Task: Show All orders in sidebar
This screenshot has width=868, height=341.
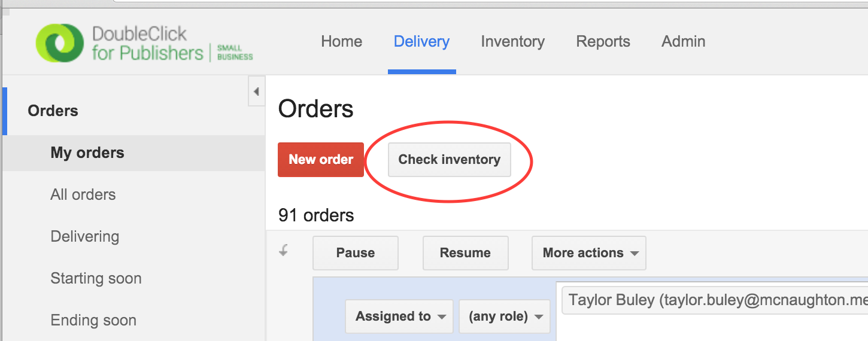Action: [x=83, y=194]
